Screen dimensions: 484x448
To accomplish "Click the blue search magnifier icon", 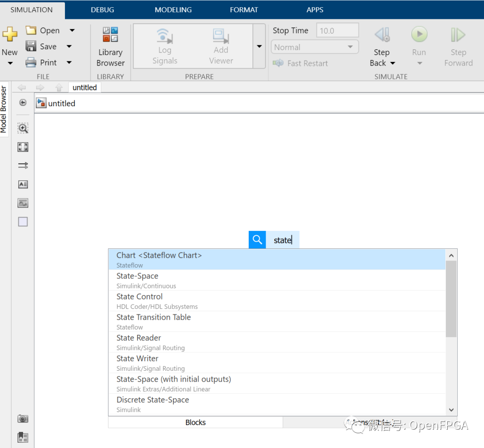I will pyautogui.click(x=257, y=240).
